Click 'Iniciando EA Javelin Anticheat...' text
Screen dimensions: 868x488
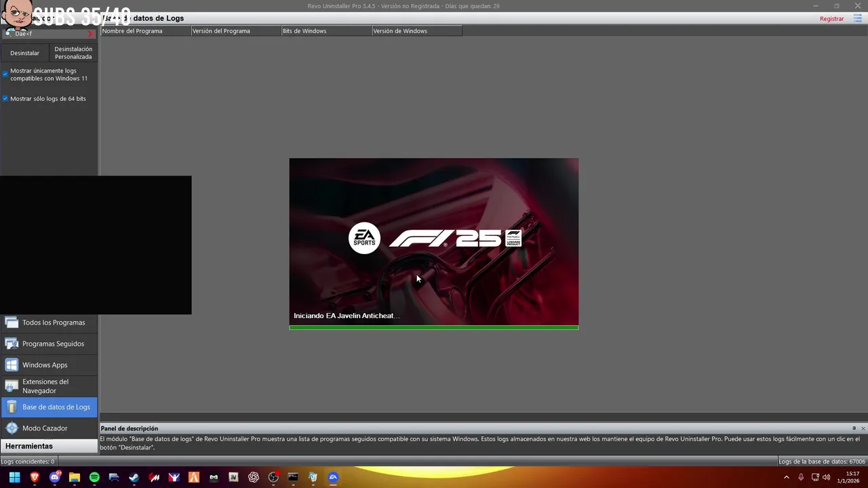tap(347, 316)
